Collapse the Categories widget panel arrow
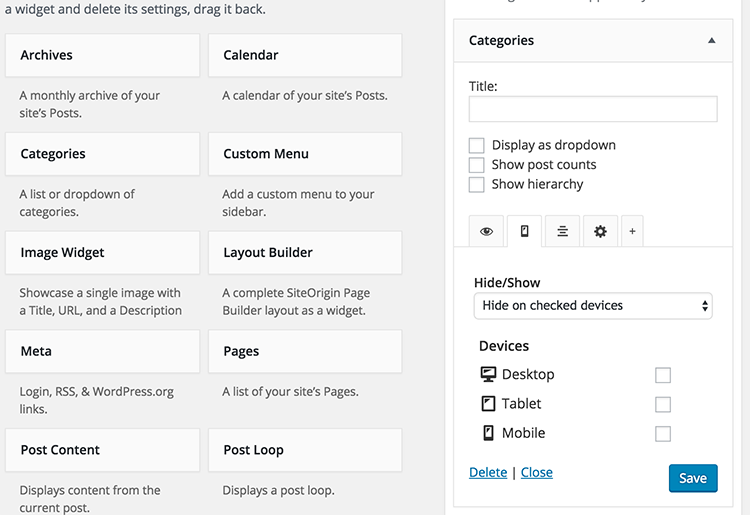 711,41
